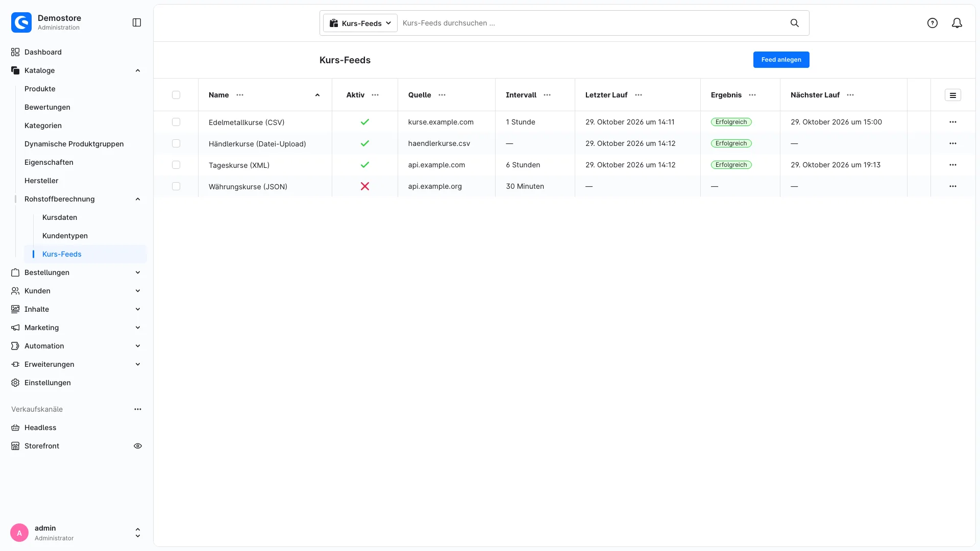Open the Händlerkurse (Datei-Upload) feed link

tap(257, 144)
